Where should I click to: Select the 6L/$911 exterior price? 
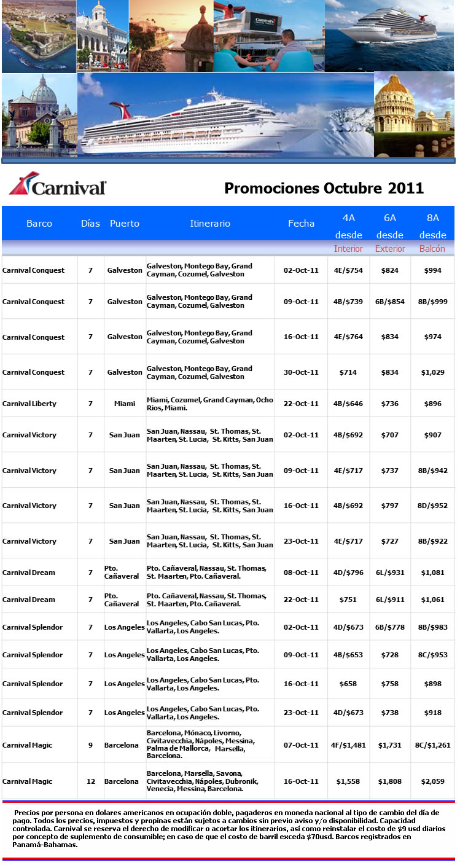pyautogui.click(x=390, y=600)
